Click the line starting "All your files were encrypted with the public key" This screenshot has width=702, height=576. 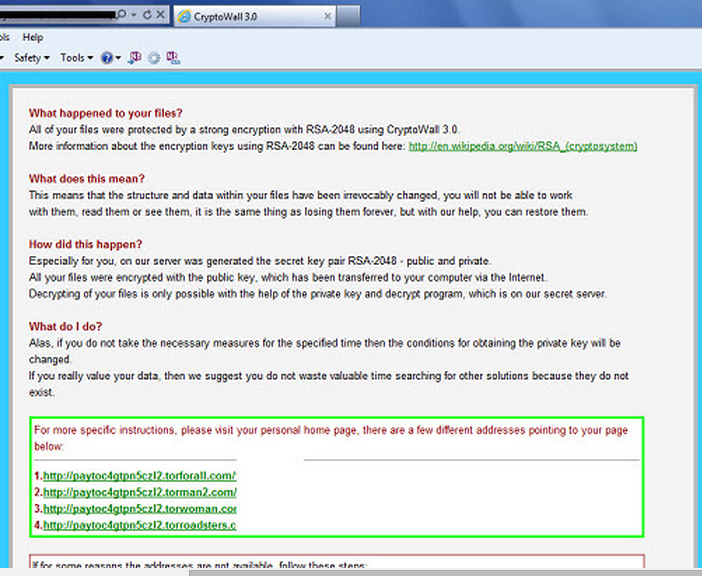pos(288,277)
